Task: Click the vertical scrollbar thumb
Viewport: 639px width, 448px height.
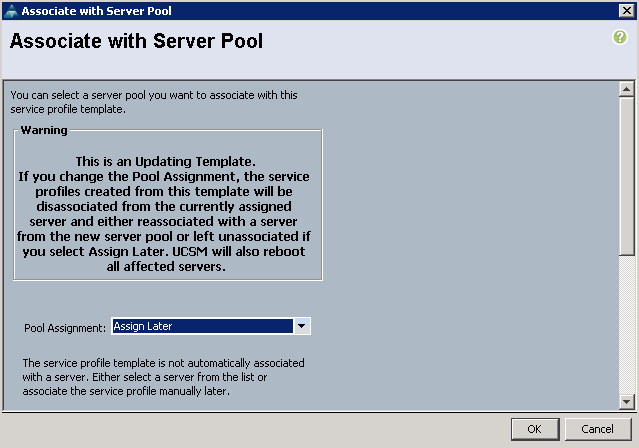Action: pos(626,176)
